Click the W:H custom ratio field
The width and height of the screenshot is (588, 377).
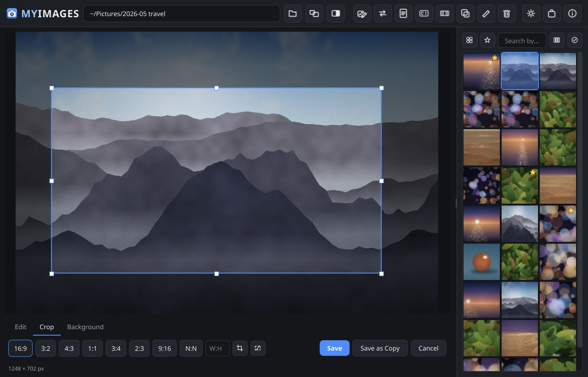(x=217, y=348)
